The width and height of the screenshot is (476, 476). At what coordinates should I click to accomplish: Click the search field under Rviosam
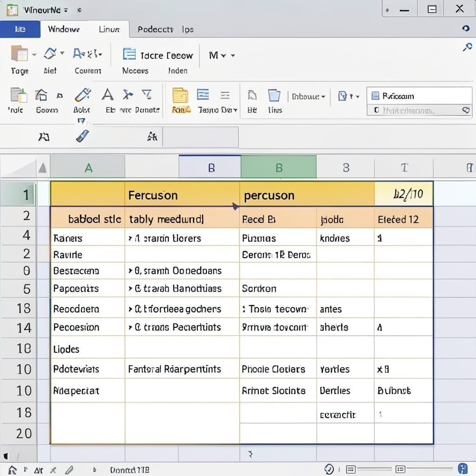[419, 110]
